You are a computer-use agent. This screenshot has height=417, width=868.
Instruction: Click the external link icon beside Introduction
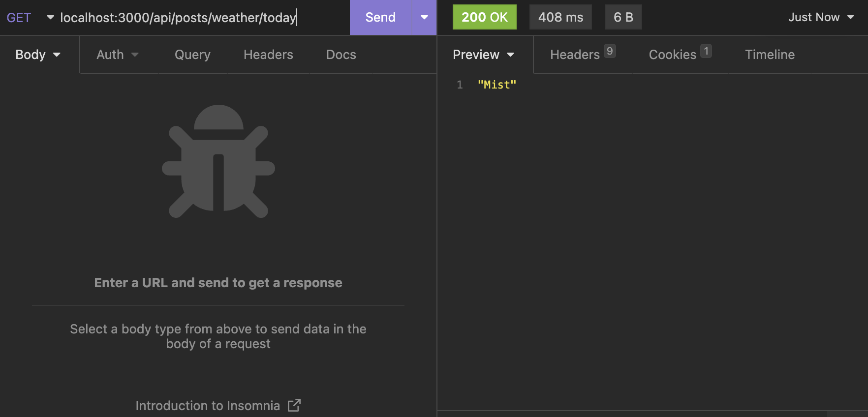[x=294, y=405]
